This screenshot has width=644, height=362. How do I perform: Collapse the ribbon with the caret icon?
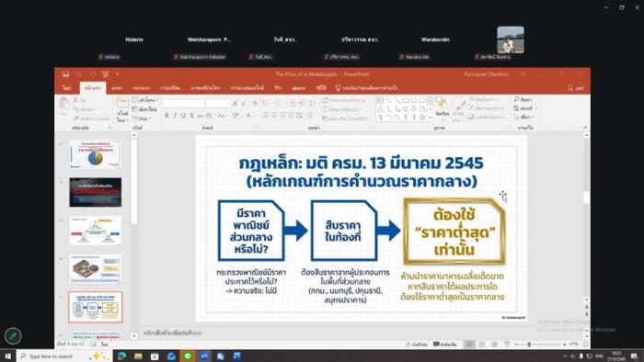point(585,128)
